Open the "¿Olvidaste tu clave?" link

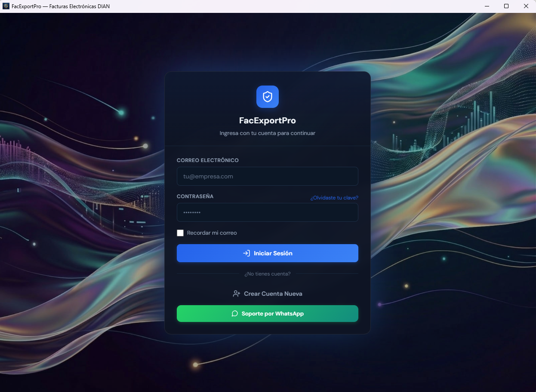coord(334,198)
